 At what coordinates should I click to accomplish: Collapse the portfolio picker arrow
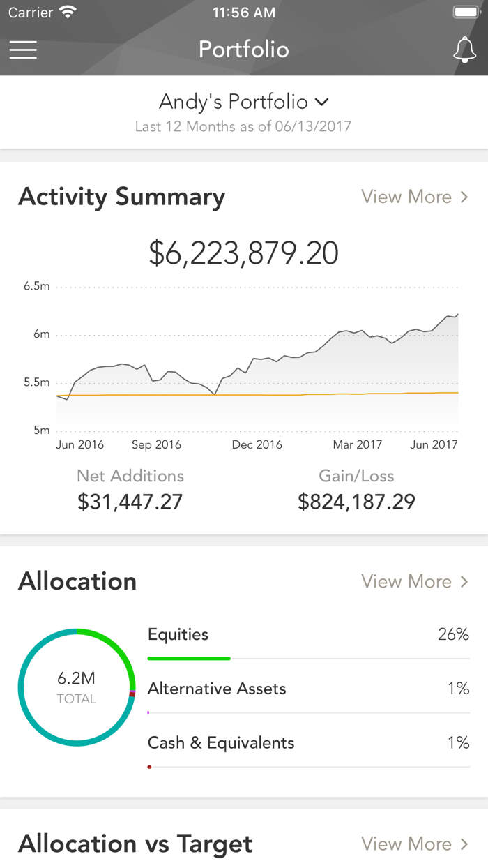coord(321,102)
